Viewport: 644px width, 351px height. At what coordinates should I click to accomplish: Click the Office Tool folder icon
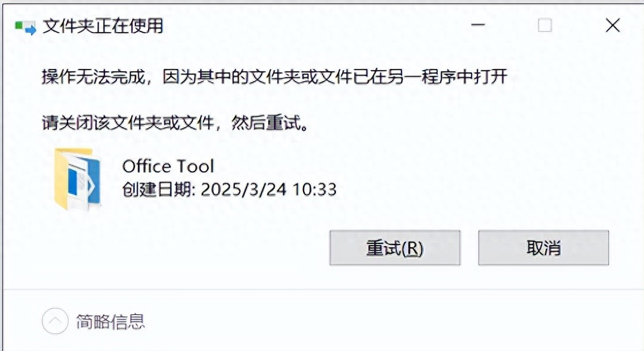tap(77, 179)
